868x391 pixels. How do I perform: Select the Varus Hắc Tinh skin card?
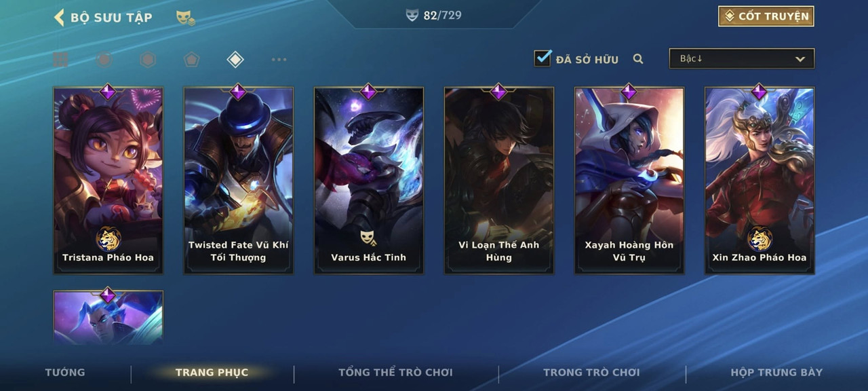369,181
